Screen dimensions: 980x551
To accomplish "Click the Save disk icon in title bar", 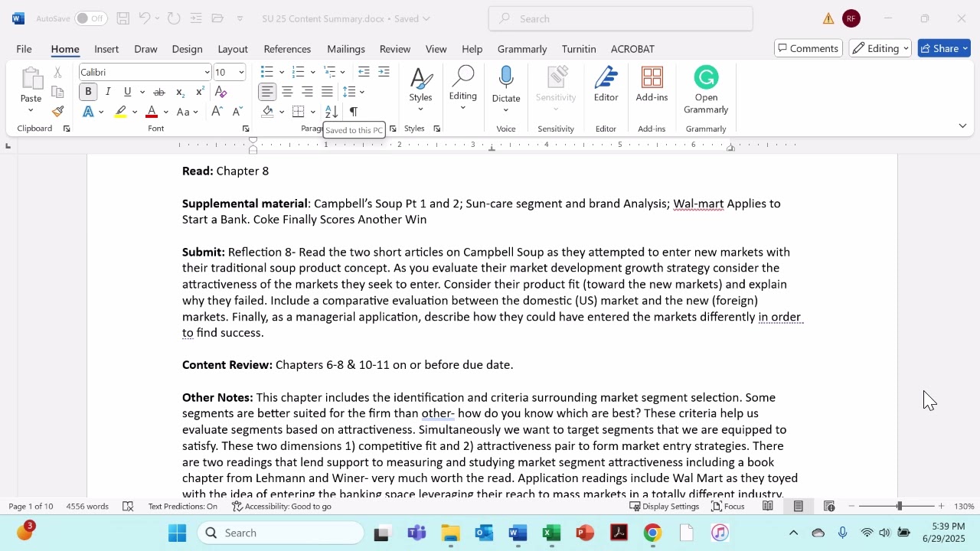I will click(x=123, y=18).
